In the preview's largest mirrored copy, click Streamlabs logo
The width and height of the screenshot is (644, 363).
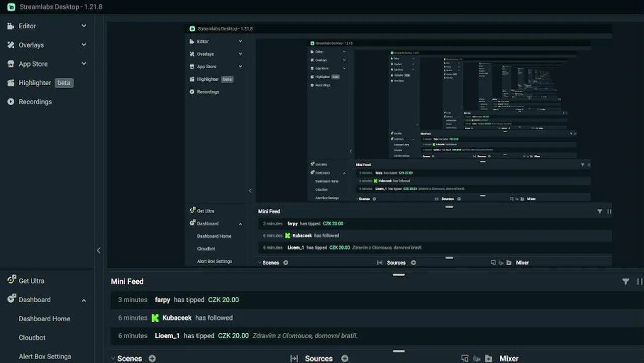click(x=192, y=29)
